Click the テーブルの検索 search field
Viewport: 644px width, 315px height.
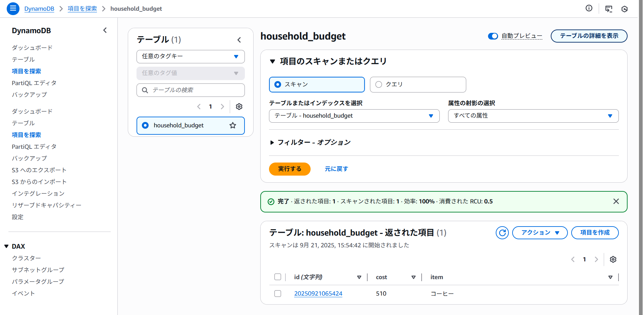[195, 90]
